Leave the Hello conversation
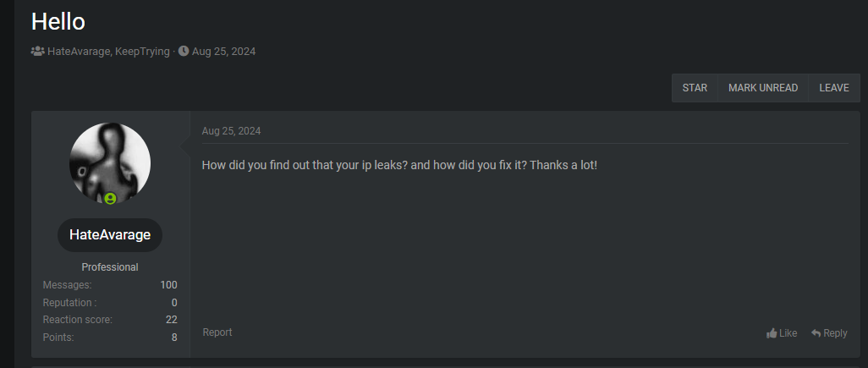The height and width of the screenshot is (368, 868). click(x=833, y=88)
